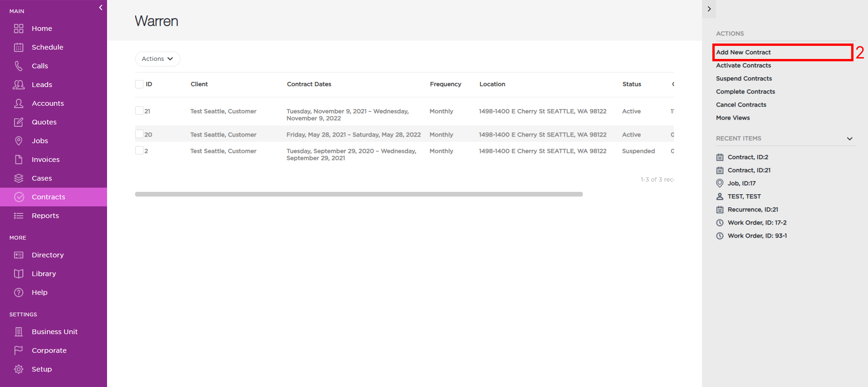
Task: Click calendar icon beside Contract, ID:2
Action: [720, 157]
